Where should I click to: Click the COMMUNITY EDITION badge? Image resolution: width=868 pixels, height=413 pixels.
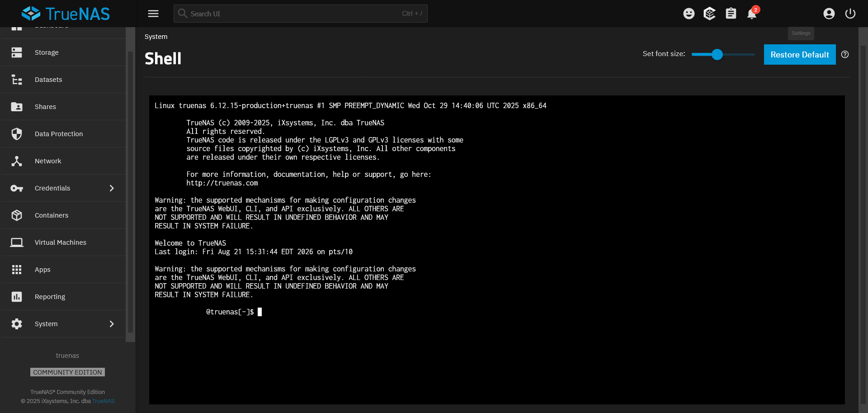pos(67,372)
